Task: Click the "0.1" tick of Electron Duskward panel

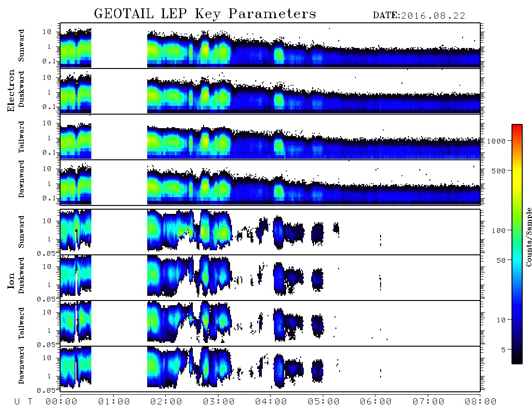Action: coord(50,107)
